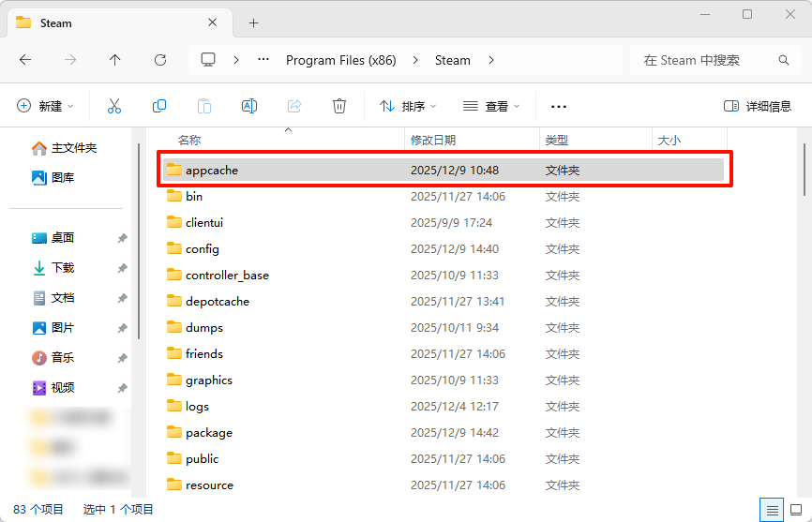The image size is (812, 522).
Task: Open 视频 in sidebar
Action: [53, 387]
